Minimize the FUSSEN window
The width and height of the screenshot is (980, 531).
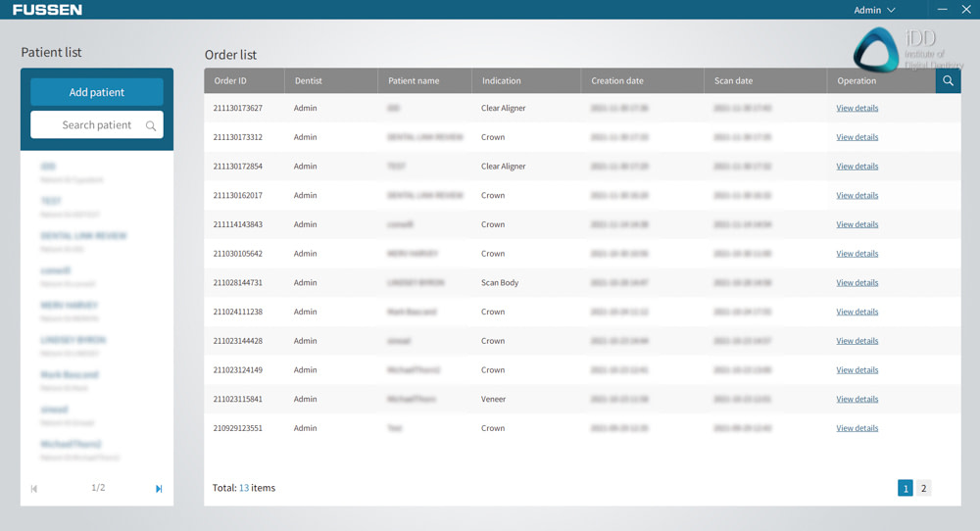(x=942, y=10)
